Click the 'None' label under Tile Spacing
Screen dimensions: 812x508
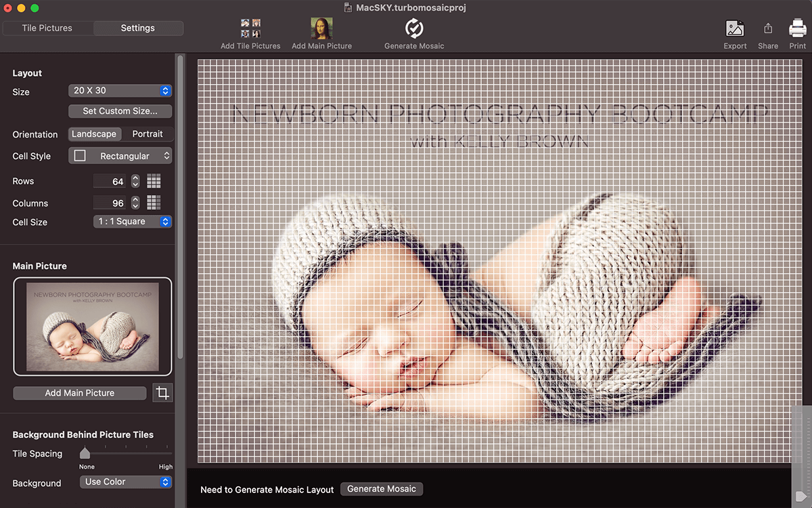click(x=87, y=467)
